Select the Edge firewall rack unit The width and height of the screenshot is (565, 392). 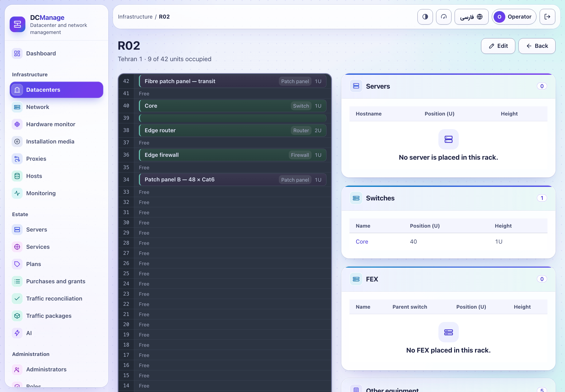(233, 155)
